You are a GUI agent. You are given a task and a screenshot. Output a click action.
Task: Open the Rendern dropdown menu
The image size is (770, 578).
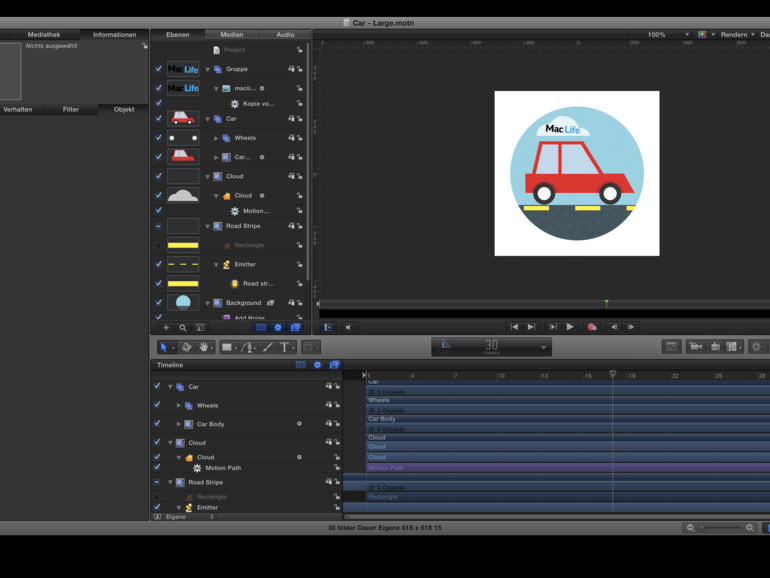tap(737, 34)
